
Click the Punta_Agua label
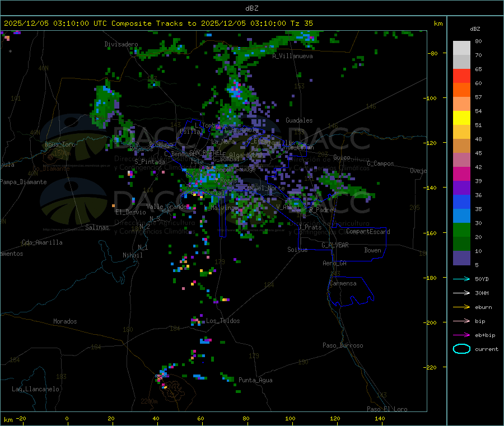click(x=255, y=380)
